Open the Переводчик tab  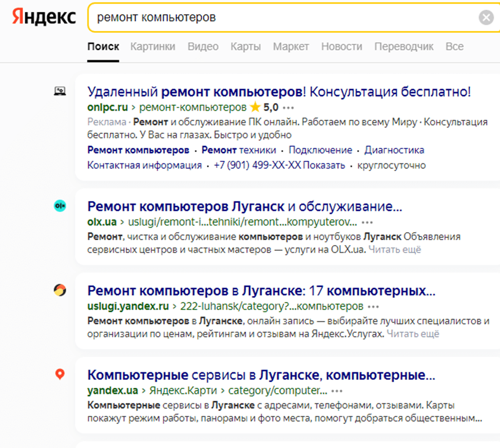tap(404, 47)
